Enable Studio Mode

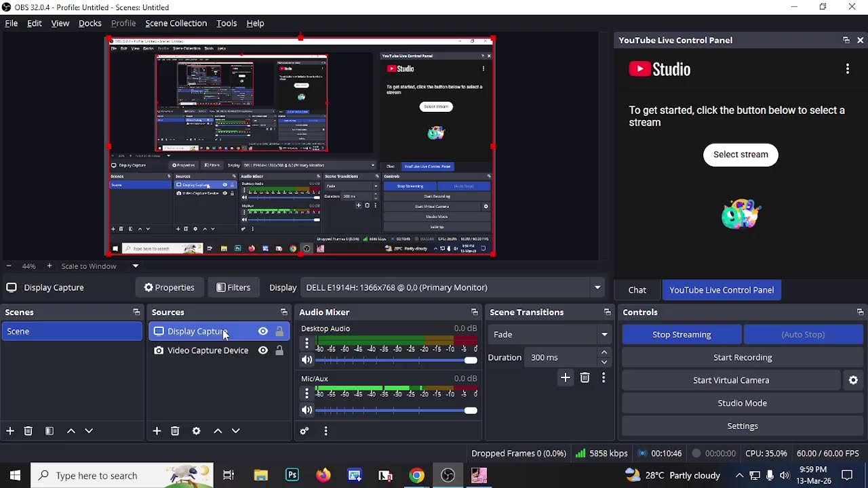pos(743,403)
